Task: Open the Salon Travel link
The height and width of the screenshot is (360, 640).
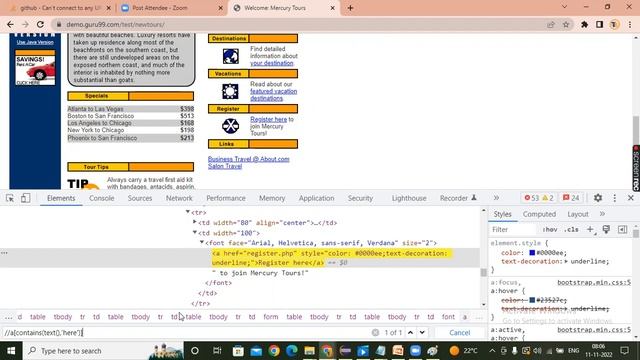Action: click(225, 166)
